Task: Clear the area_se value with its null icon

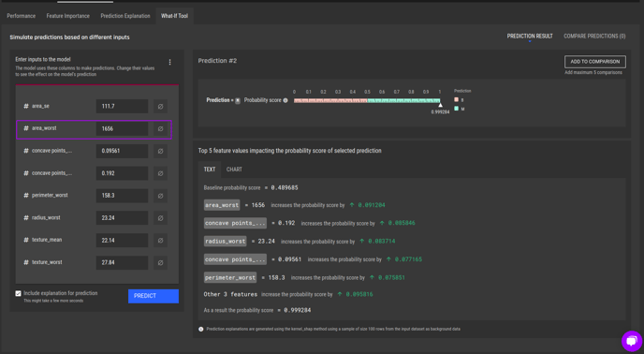Action: (x=160, y=106)
